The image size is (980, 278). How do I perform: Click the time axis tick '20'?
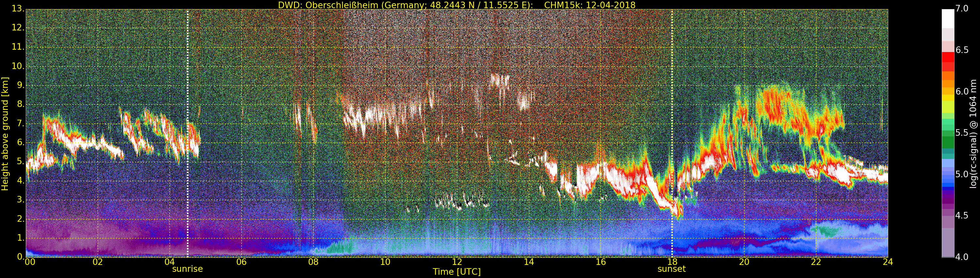[744, 262]
